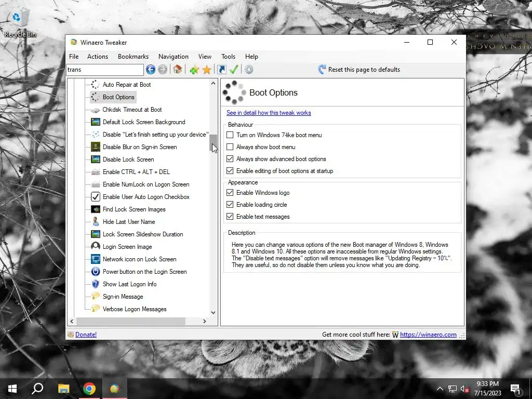Open bookmarks via the gold star icon
Viewport: 532px width, 399px height.
pos(207,70)
